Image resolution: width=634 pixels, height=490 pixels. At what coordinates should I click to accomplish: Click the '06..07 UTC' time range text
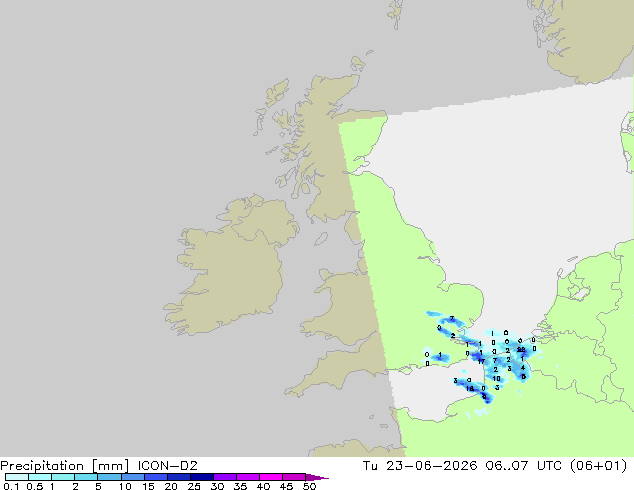(524, 466)
